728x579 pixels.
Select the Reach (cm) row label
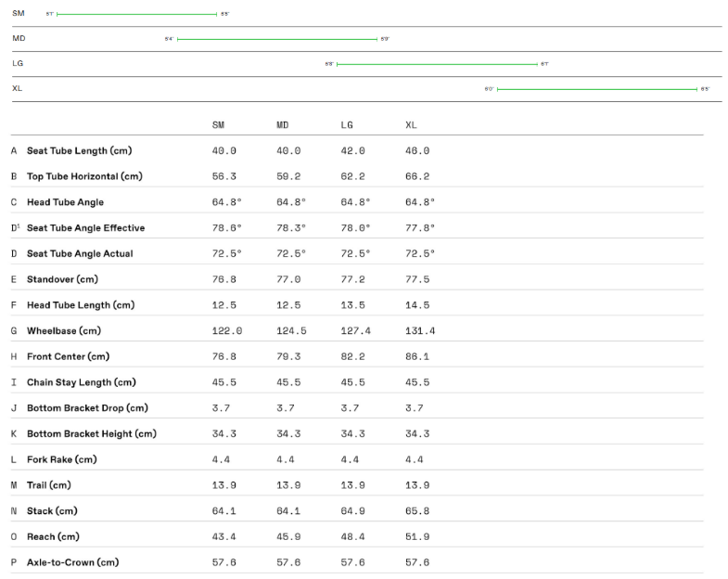click(x=53, y=536)
